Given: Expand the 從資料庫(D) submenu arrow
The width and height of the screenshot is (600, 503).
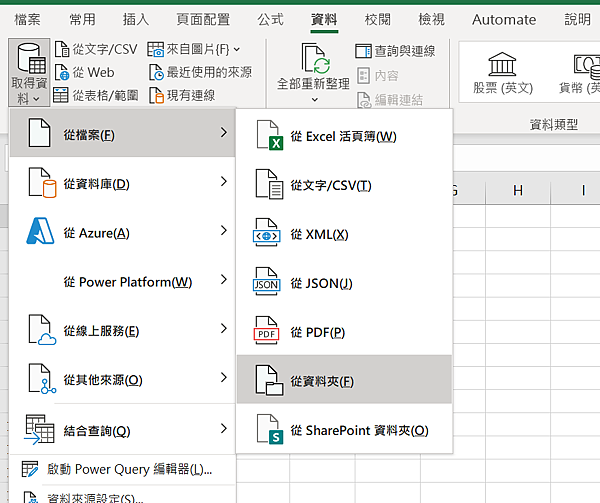Looking at the screenshot, I should pos(224,181).
